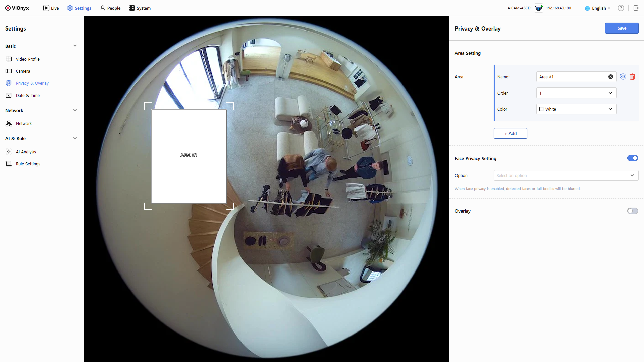Image resolution: width=644 pixels, height=362 pixels.
Task: Click the reset area icon beside Name field
Action: (x=623, y=77)
